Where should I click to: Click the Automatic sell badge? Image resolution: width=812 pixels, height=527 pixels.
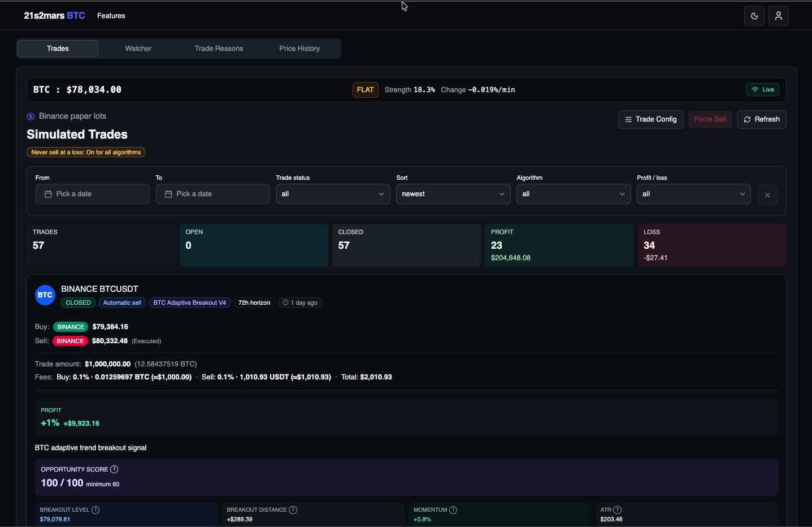point(122,303)
